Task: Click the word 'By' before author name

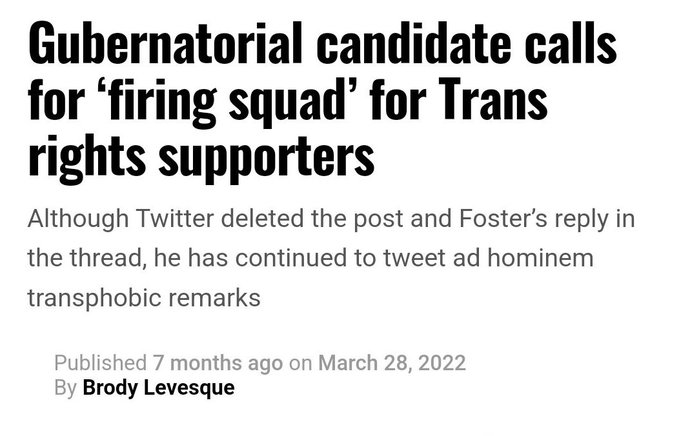Action: 66,388
